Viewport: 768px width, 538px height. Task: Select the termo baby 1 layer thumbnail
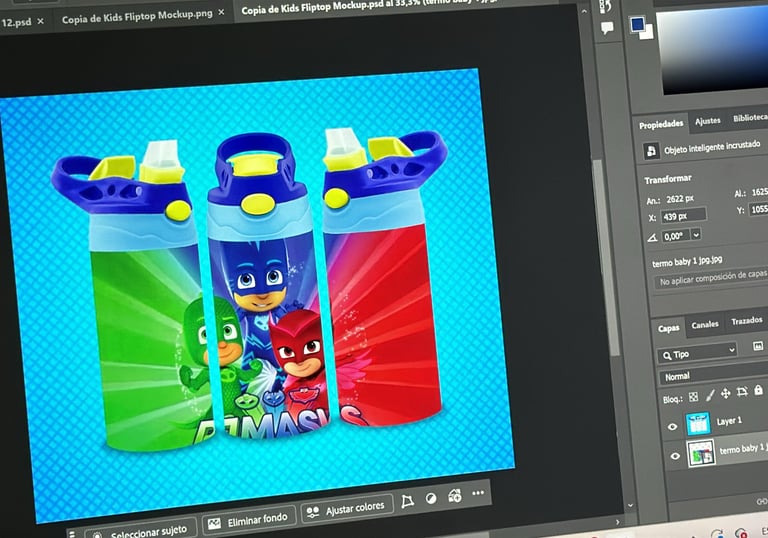[x=701, y=453]
